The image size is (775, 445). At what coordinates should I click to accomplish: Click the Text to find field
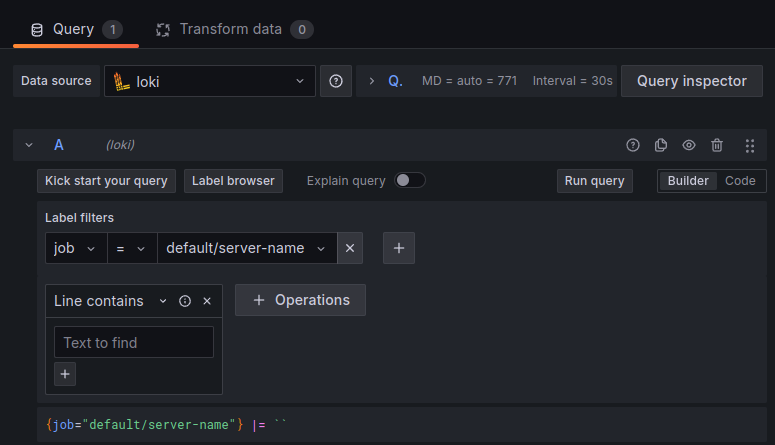coord(134,342)
